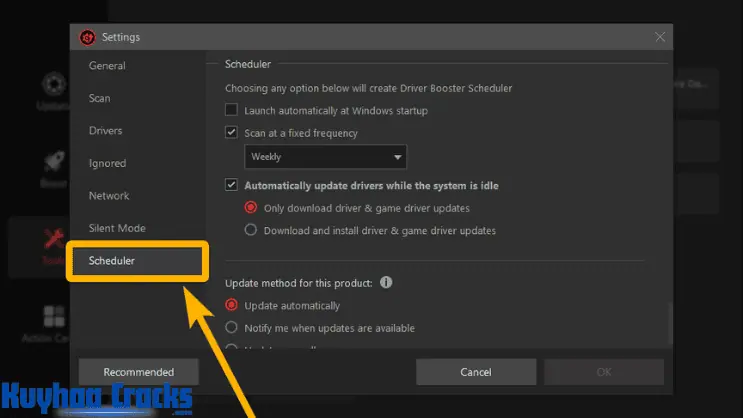Screen dimensions: 743x418
Task: Open the Weekly frequency dropdown
Action: coord(326,157)
